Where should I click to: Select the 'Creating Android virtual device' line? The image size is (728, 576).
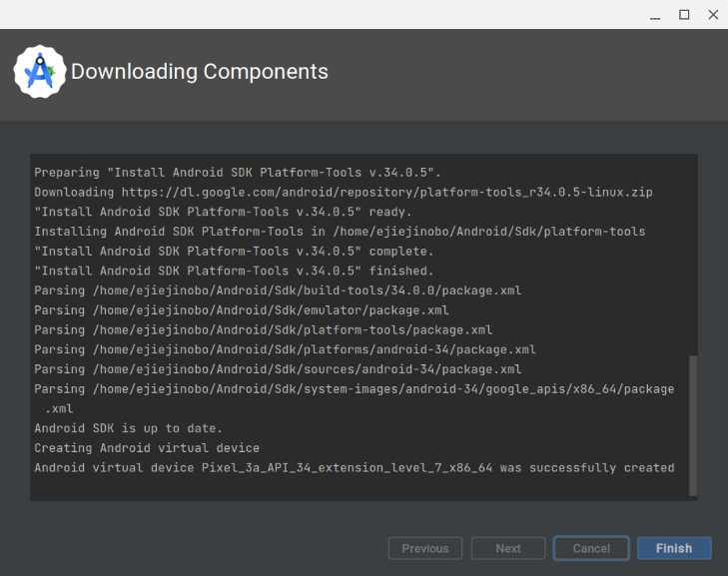pyautogui.click(x=147, y=448)
